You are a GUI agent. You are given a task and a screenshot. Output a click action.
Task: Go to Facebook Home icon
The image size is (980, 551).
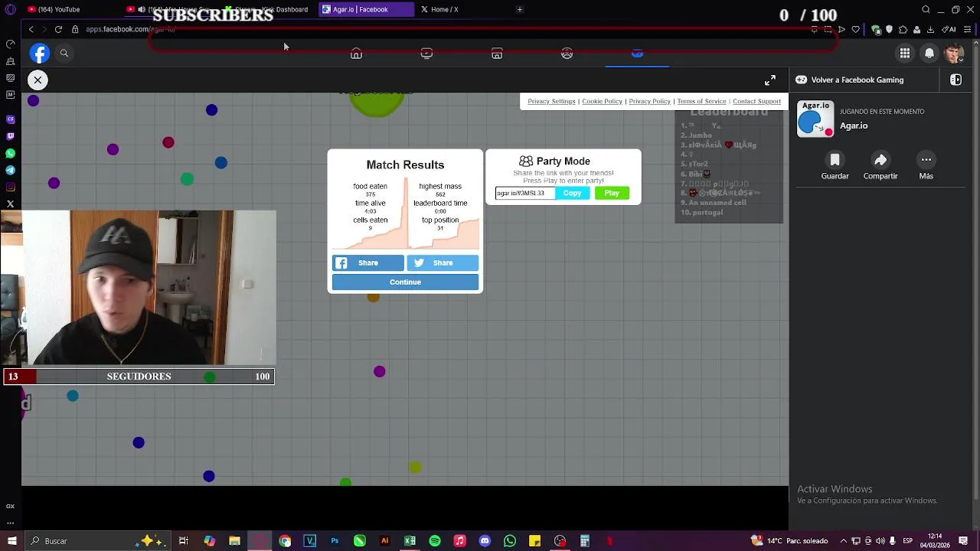click(356, 54)
